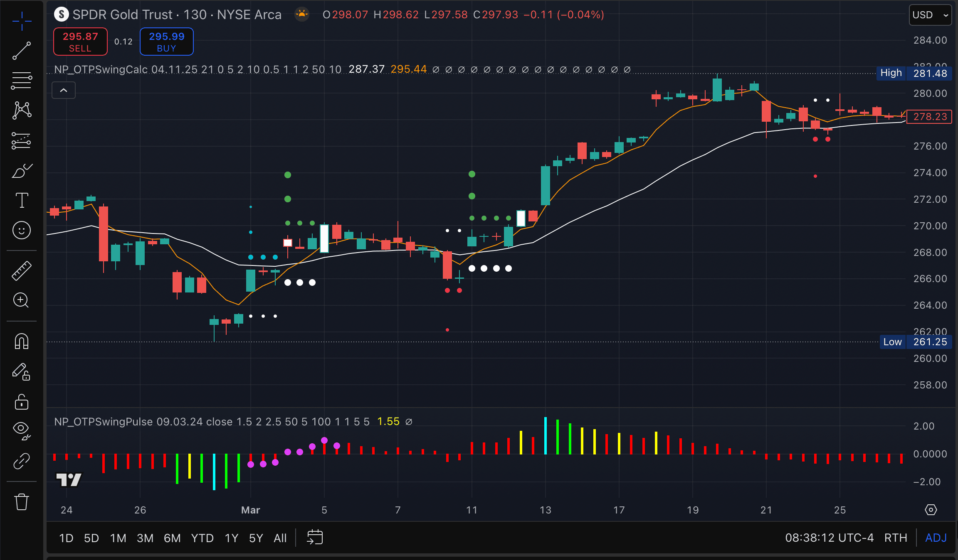
Task: Select the 3M time range
Action: 145,538
